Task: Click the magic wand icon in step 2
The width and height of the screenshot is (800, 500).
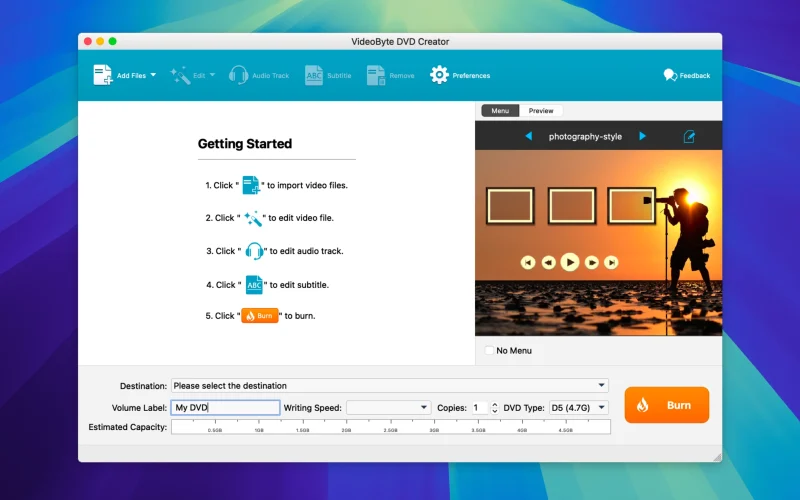Action: click(x=253, y=218)
